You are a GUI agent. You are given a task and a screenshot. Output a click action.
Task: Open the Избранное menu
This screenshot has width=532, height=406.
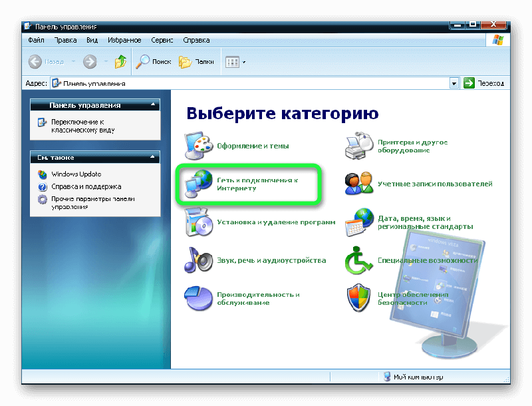pyautogui.click(x=124, y=40)
